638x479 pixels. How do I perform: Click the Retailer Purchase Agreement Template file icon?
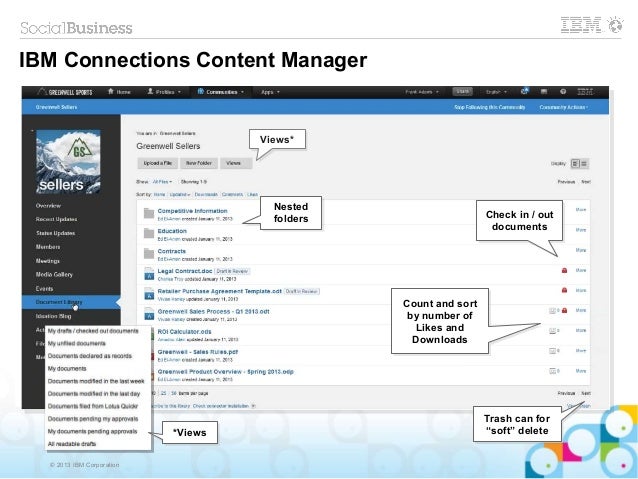(149, 294)
